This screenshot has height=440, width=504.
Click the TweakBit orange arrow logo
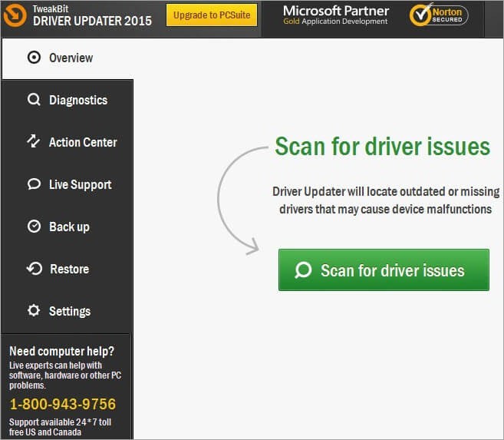(15, 15)
